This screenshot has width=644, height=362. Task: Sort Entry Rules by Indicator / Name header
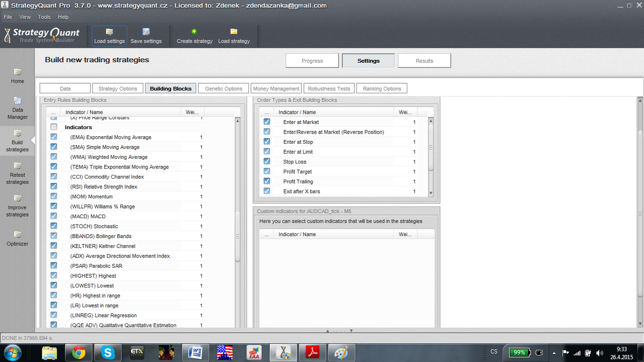tap(121, 112)
